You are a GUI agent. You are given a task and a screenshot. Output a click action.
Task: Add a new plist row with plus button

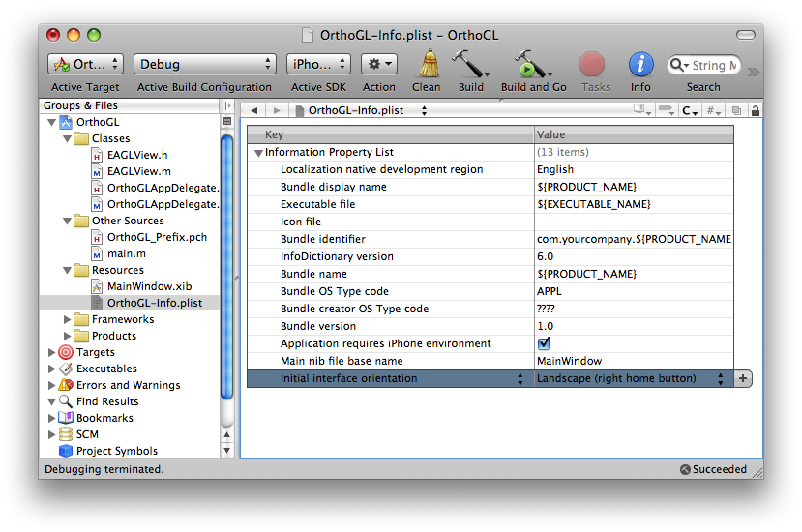743,378
